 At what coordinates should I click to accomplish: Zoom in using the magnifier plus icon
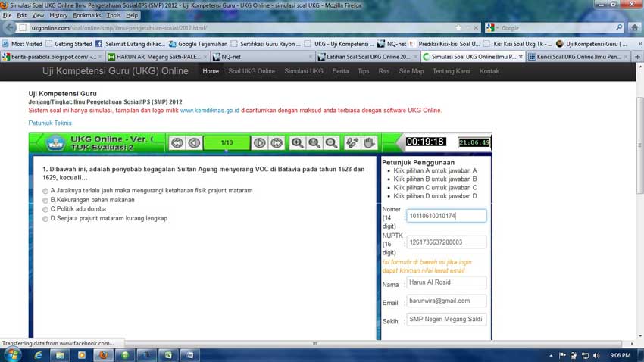[x=297, y=142]
